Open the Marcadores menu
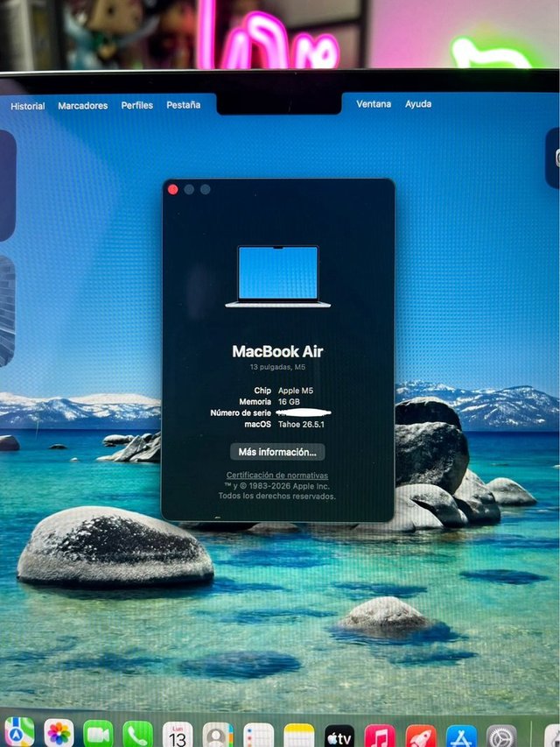 coord(83,106)
